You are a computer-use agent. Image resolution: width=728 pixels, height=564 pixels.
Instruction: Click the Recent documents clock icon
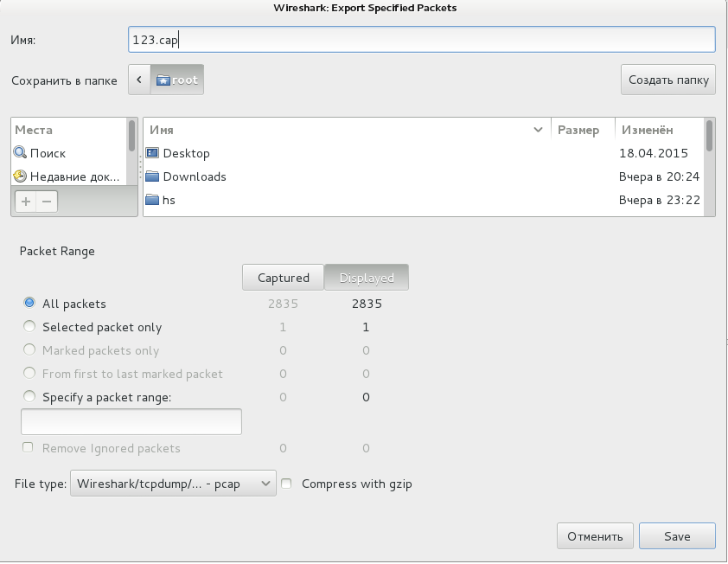tap(21, 176)
